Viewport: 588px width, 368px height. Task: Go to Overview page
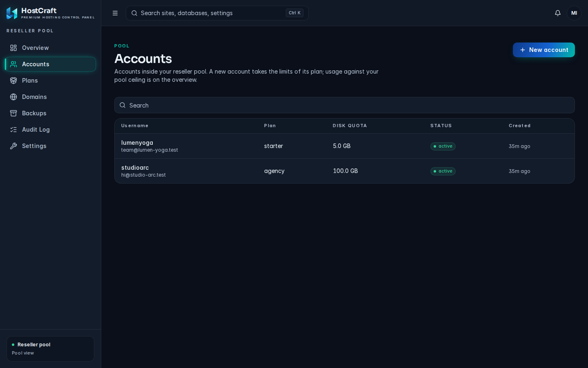click(50, 48)
